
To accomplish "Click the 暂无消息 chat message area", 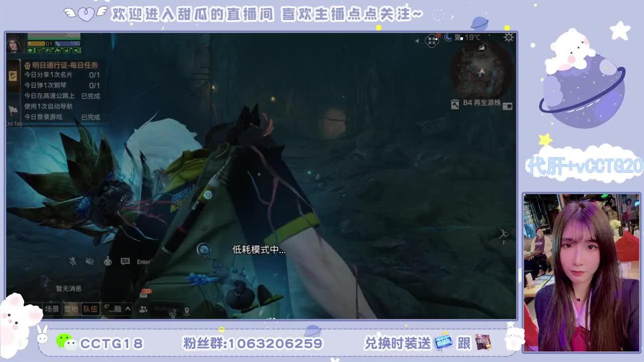I will pos(68,289).
